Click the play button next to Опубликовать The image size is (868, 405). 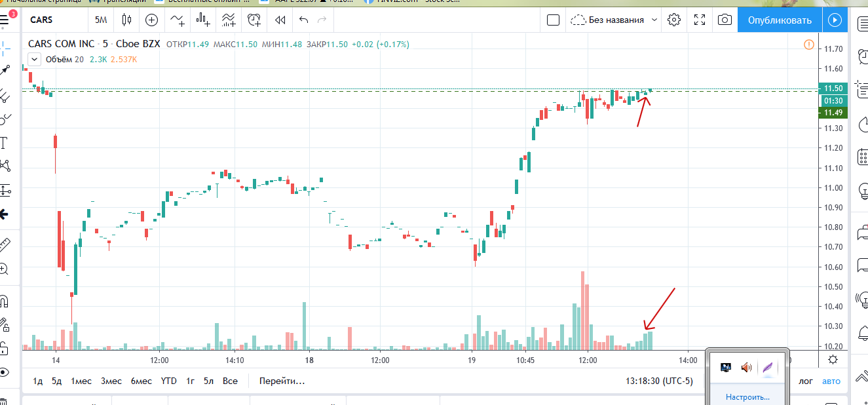834,20
